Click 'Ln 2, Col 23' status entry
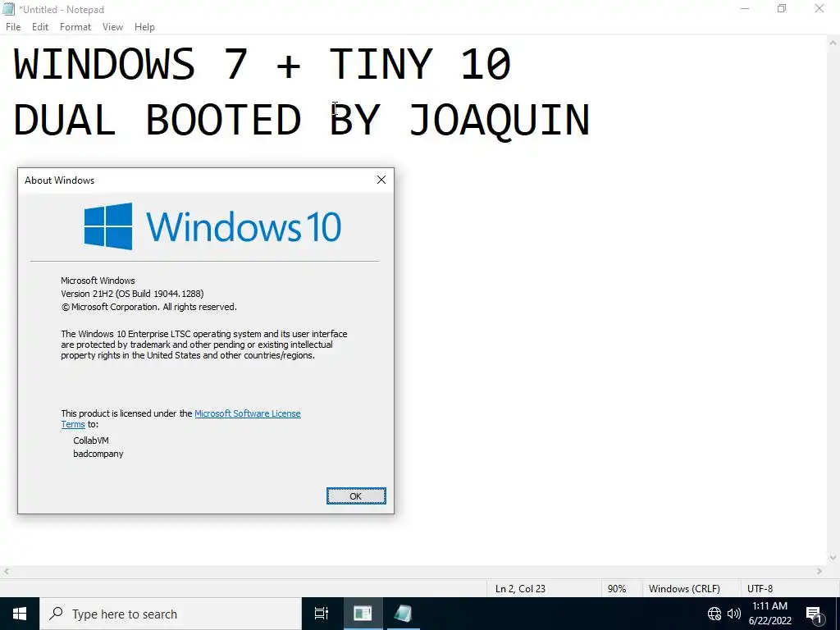840x630 pixels. (520, 589)
